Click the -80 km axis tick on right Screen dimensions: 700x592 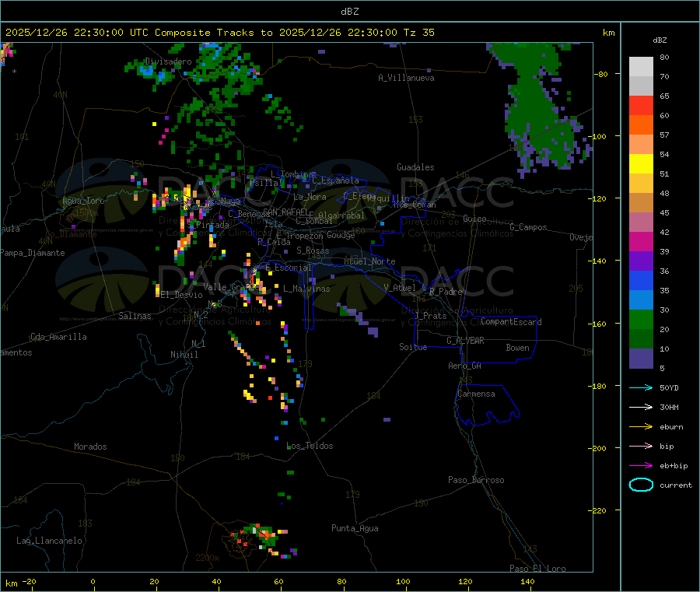[x=603, y=74]
